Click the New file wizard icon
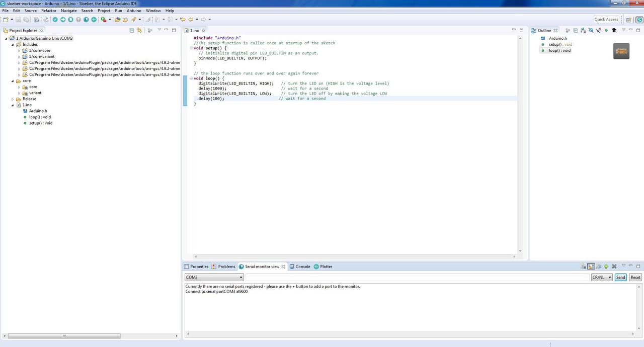 coord(6,20)
